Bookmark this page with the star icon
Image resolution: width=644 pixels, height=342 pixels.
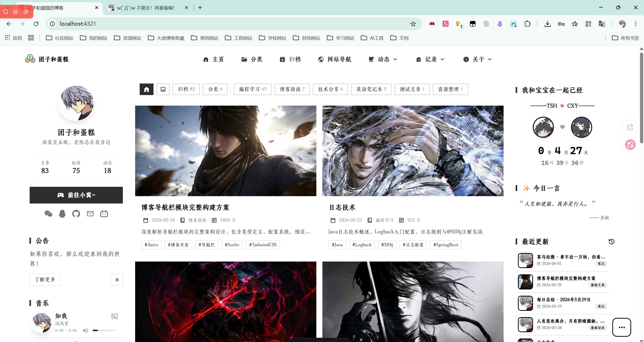pyautogui.click(x=413, y=24)
